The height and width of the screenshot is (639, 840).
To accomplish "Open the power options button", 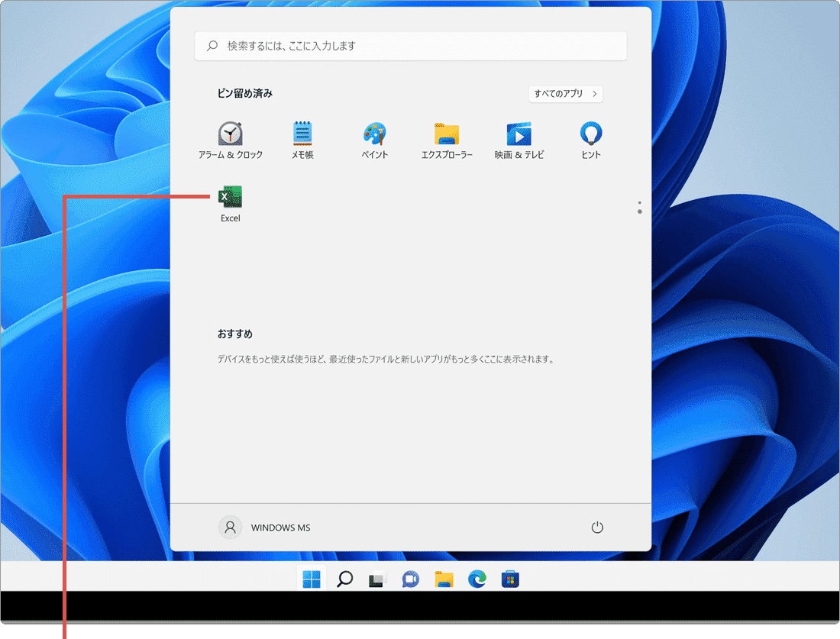I will coord(597,528).
